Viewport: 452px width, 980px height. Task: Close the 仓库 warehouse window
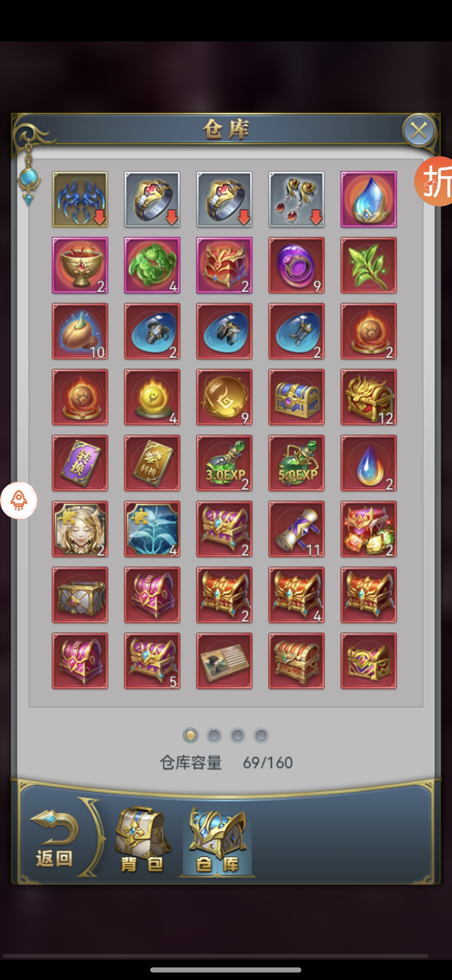pyautogui.click(x=419, y=130)
